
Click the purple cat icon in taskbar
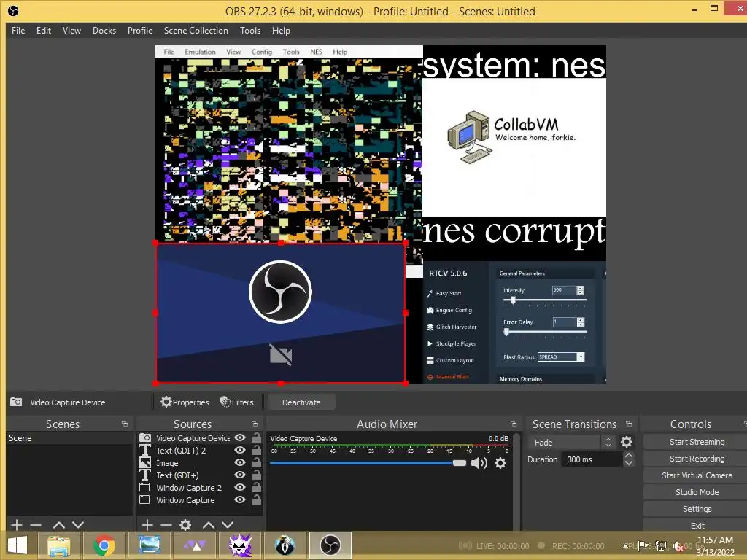pos(240,545)
